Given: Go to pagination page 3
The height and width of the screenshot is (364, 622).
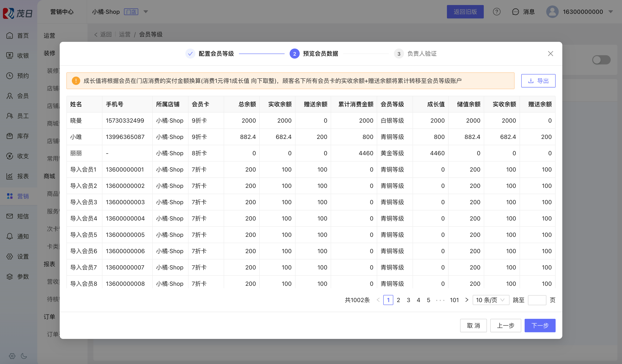Looking at the screenshot, I should click(408, 300).
